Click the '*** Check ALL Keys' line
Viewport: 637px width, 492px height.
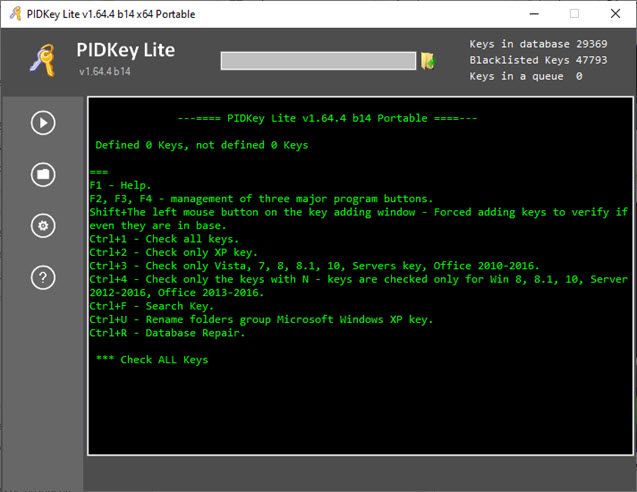pyautogui.click(x=152, y=360)
